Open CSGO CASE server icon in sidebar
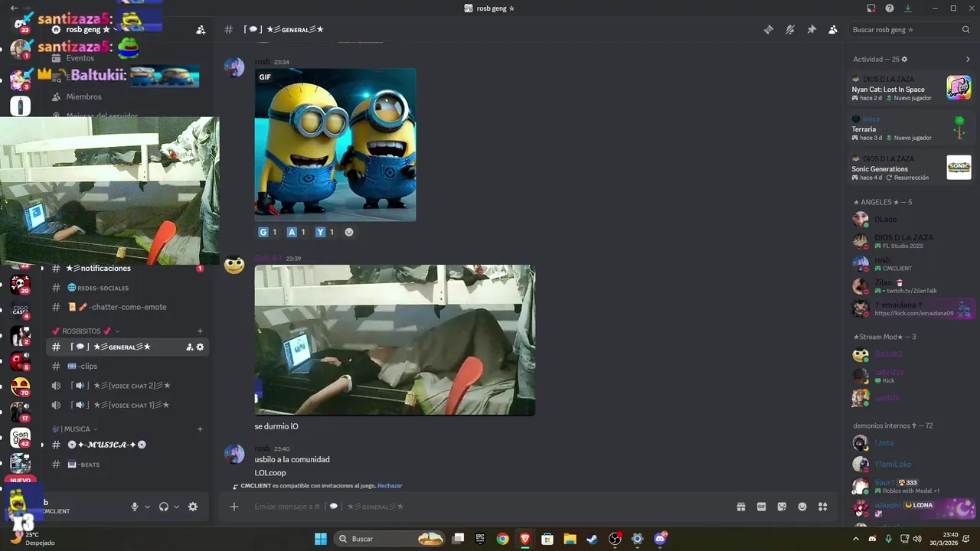 [20, 311]
